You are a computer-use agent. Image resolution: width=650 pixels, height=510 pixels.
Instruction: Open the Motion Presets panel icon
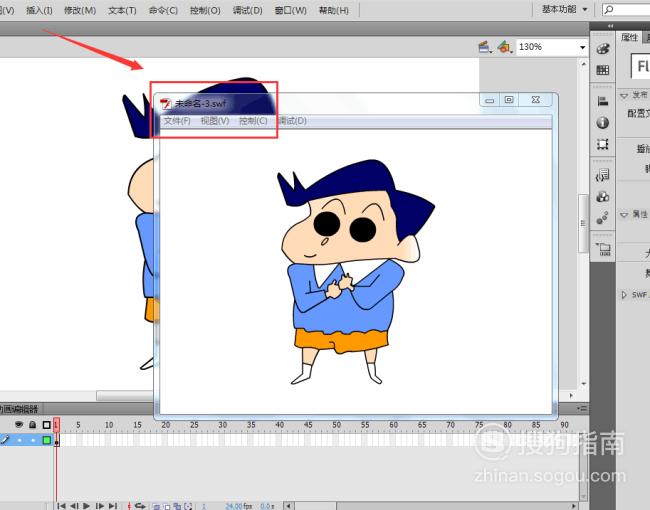click(x=602, y=218)
